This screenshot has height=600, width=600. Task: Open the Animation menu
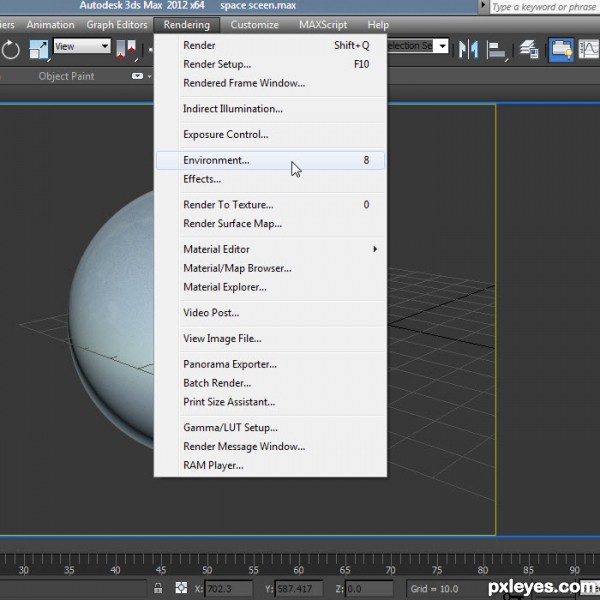click(51, 25)
